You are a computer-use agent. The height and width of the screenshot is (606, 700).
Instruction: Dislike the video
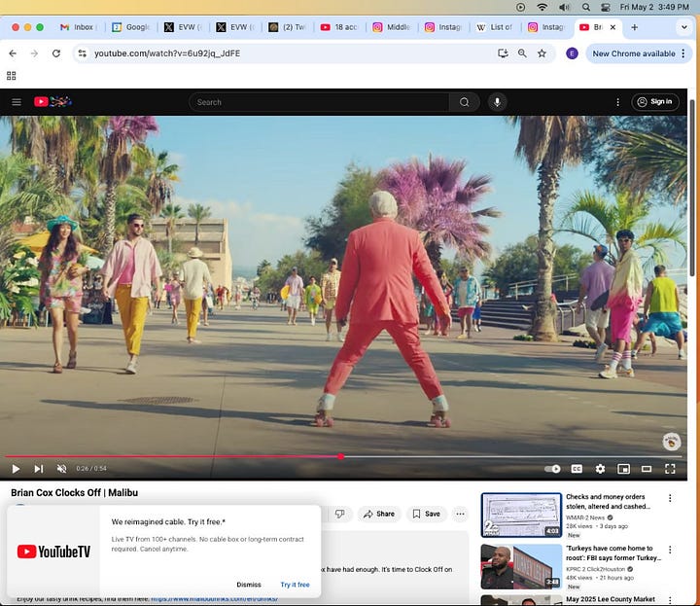point(340,514)
